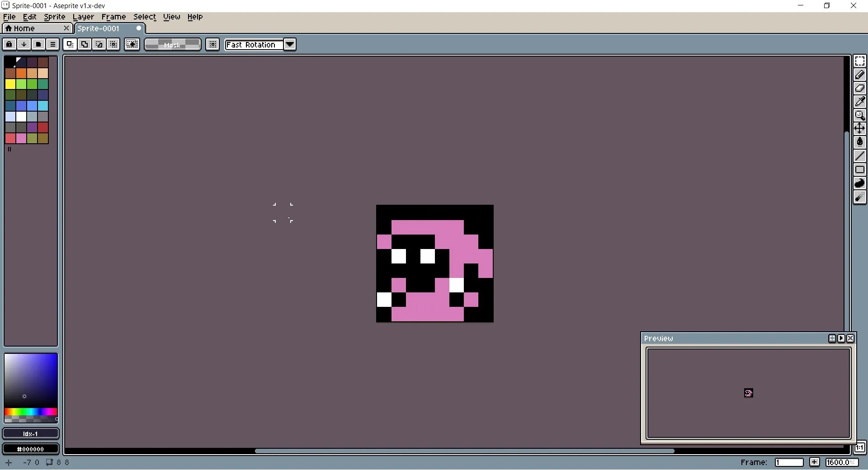
Task: Select the Eraser tool
Action: pyautogui.click(x=859, y=88)
